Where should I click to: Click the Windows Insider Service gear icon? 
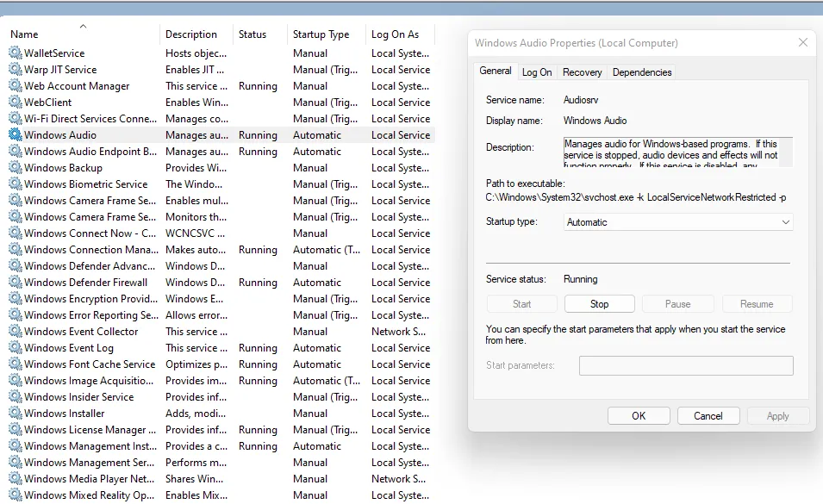tap(16, 397)
